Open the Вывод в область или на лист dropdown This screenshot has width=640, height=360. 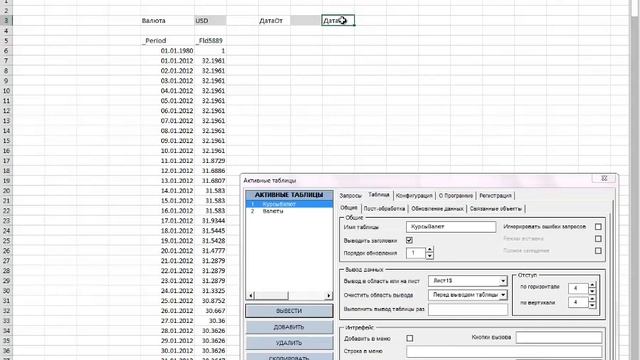[503, 281]
